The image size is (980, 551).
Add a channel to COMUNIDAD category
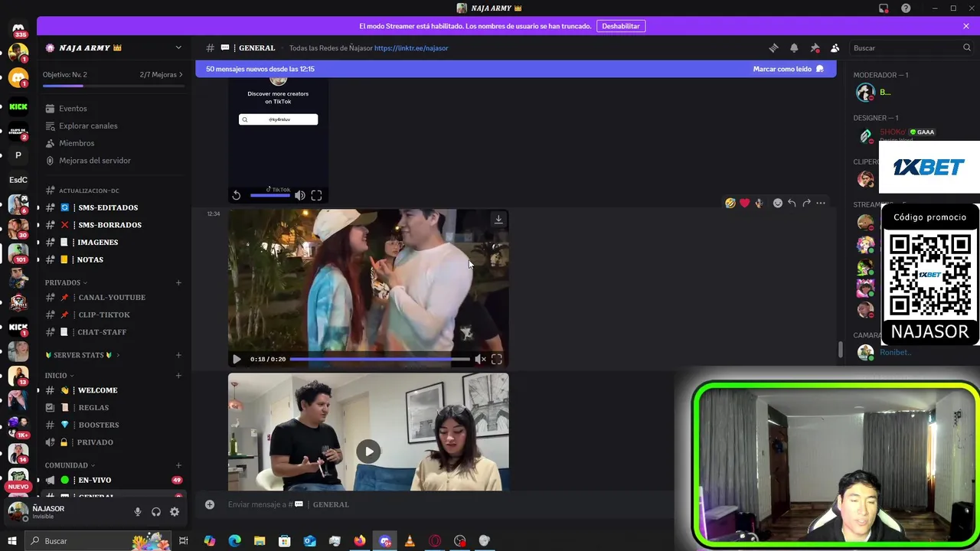pos(178,465)
